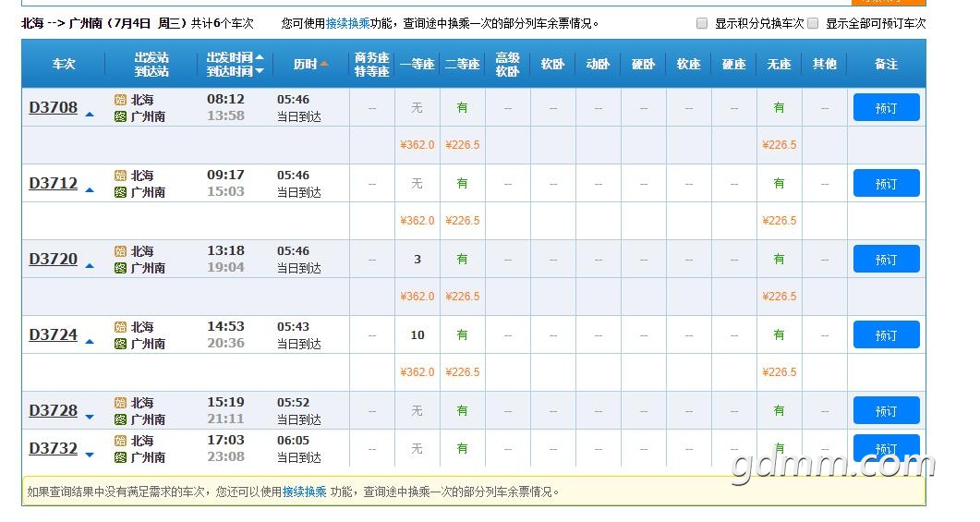Book train D3720 with 预订 button
This screenshot has height=522, width=980.
(887, 259)
